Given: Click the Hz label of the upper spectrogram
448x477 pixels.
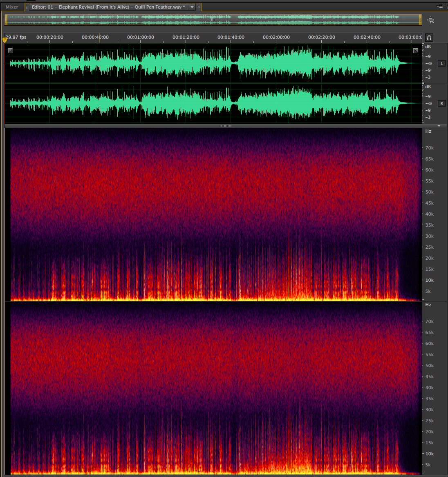Looking at the screenshot, I should tap(428, 131).
